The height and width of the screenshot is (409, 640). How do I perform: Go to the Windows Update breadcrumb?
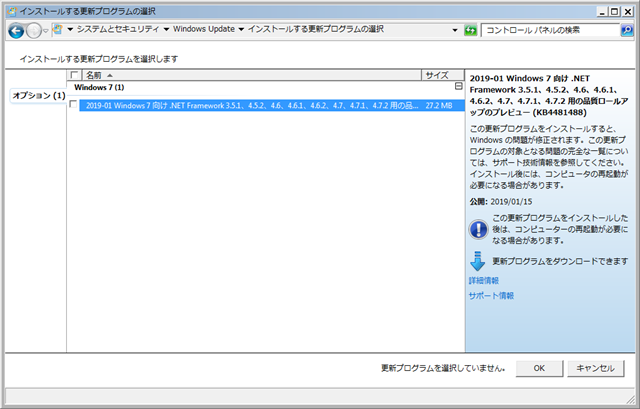pos(204,29)
